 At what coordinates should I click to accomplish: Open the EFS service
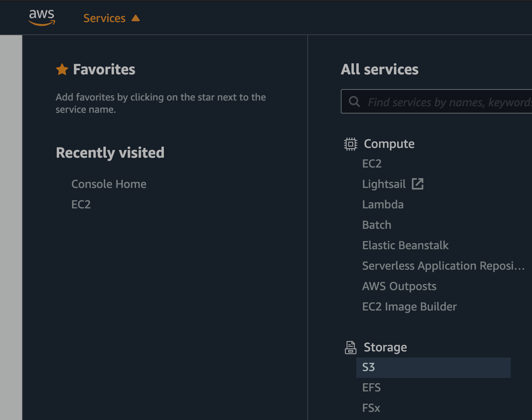(x=371, y=387)
